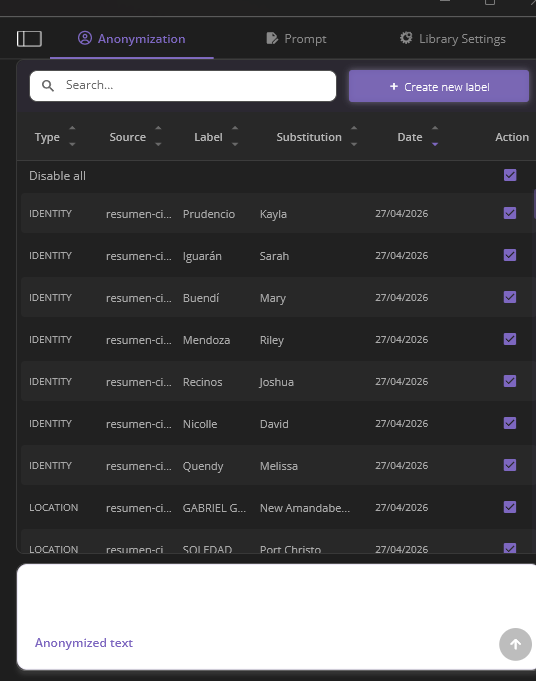Click the Prudencio label cell
This screenshot has height=681, width=536.
(209, 214)
